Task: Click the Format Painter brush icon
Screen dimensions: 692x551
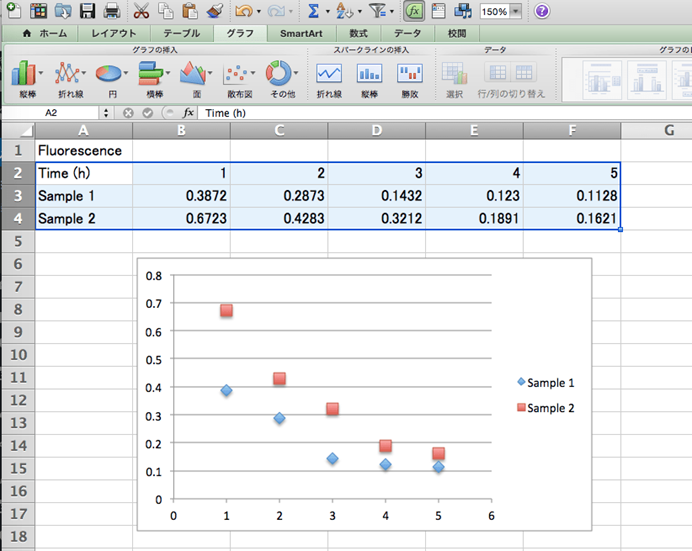Action: coord(214,12)
